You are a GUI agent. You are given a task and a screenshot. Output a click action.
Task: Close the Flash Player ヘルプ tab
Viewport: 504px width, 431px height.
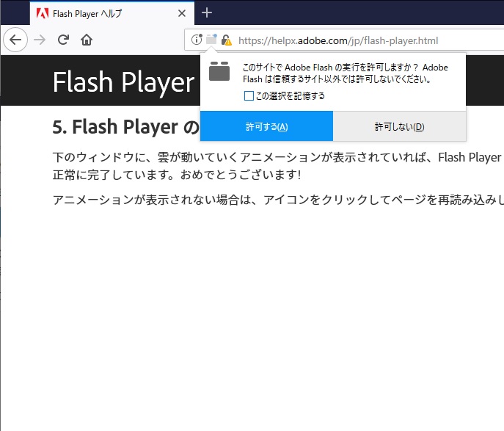(182, 13)
